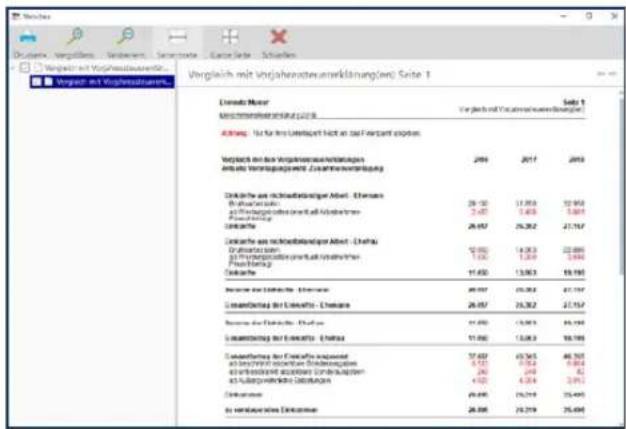Toggle checkbox of top tree entry
This screenshot has width=626, height=429.
(x=25, y=67)
